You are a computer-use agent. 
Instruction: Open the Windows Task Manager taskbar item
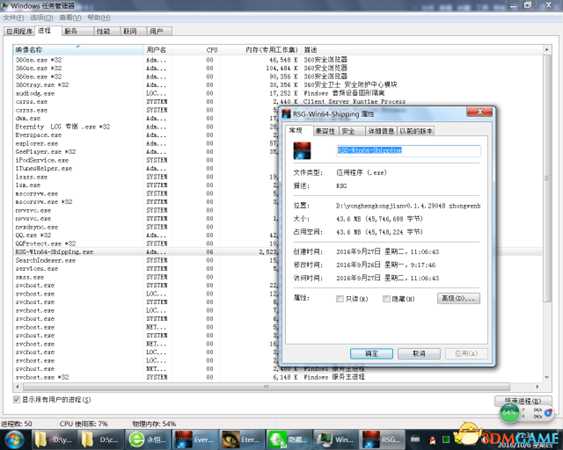(x=336, y=440)
